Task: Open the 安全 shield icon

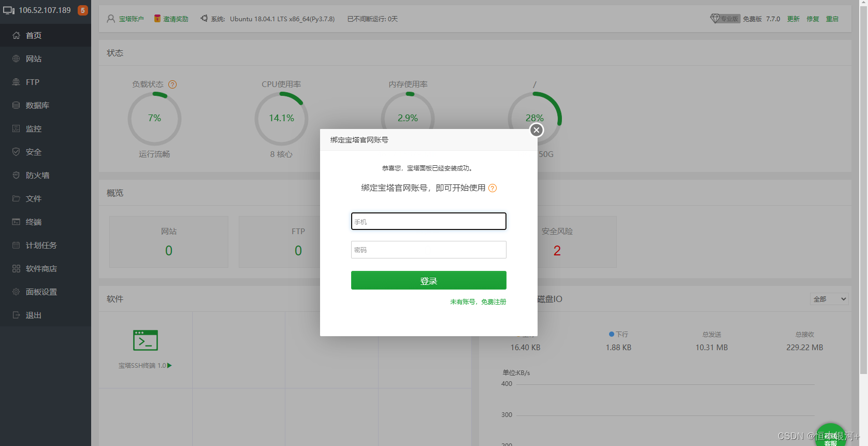Action: 16,152
